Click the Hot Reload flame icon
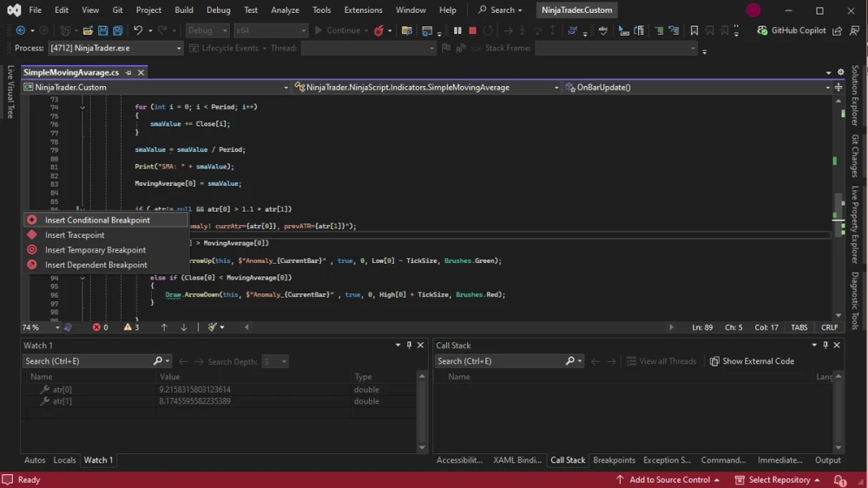 tap(378, 30)
